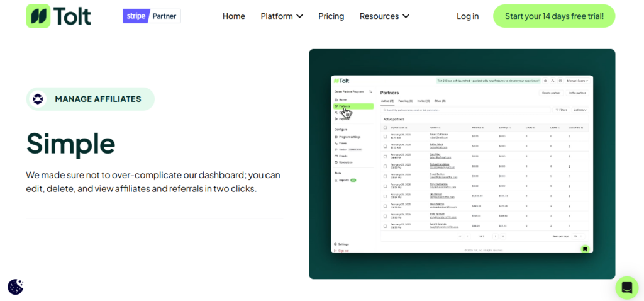Image resolution: width=644 pixels, height=301 pixels.
Task: Sort by the Clicks column header
Action: point(530,128)
